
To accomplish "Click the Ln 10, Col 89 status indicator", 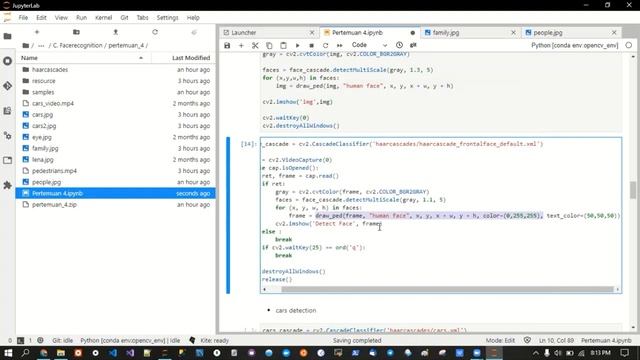I will point(556,340).
